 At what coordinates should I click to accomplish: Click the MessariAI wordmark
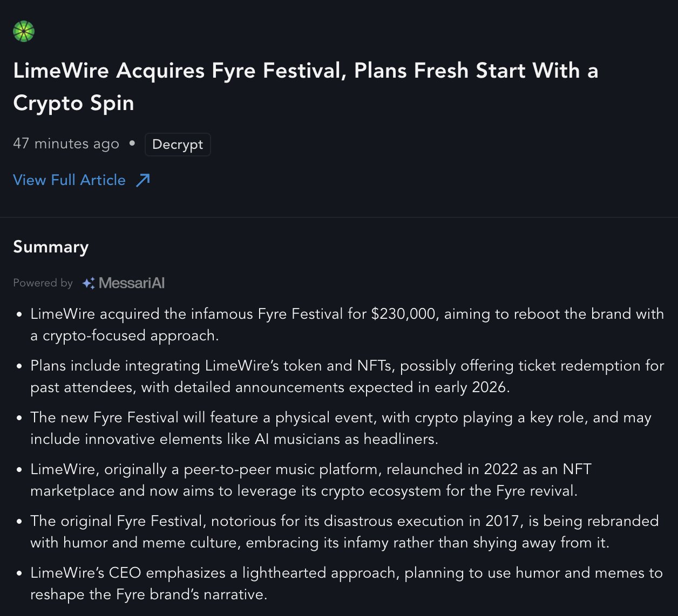tap(132, 283)
